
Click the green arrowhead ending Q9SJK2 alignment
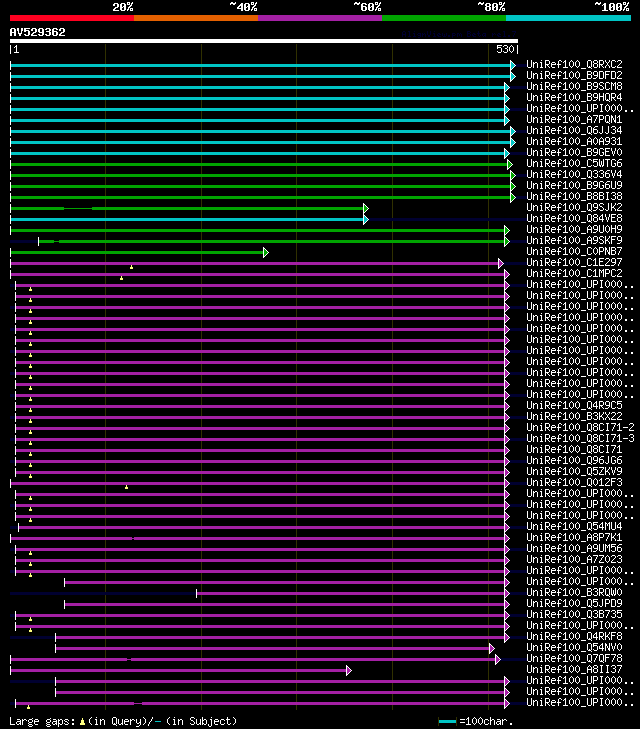[x=366, y=208]
